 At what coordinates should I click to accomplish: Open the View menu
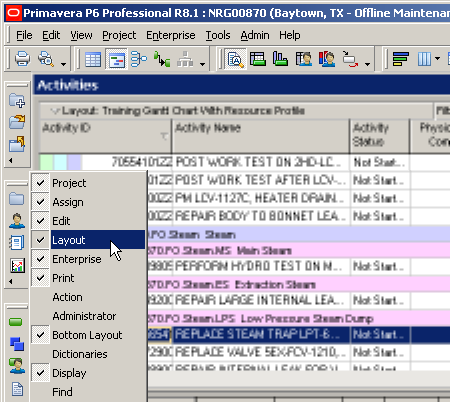[81, 35]
